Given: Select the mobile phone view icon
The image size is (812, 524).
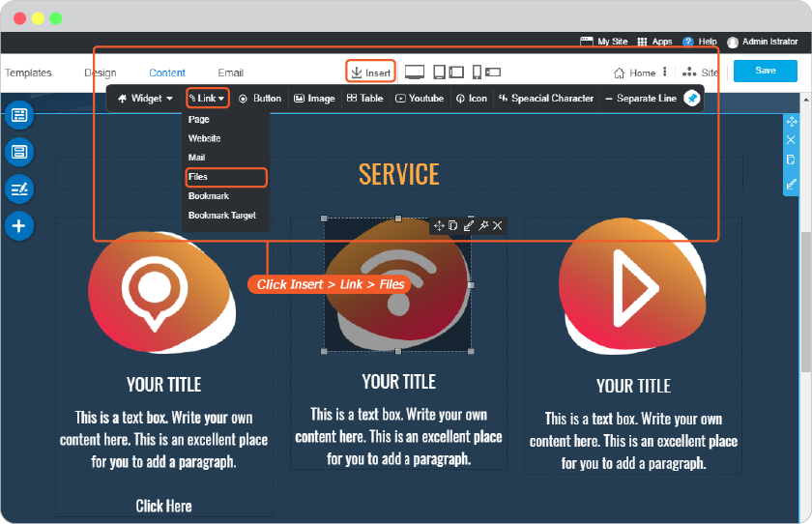Looking at the screenshot, I should (x=477, y=72).
